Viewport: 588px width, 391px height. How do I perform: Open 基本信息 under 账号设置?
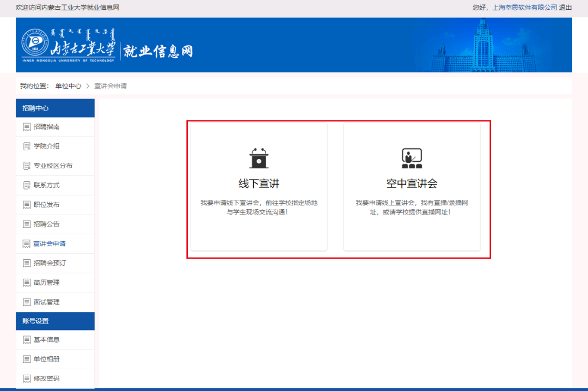tap(46, 340)
